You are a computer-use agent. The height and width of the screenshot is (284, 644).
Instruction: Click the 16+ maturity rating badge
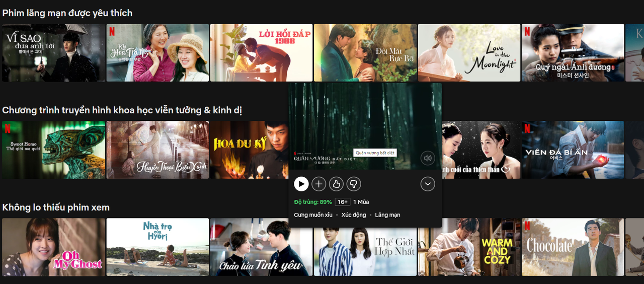tap(343, 202)
